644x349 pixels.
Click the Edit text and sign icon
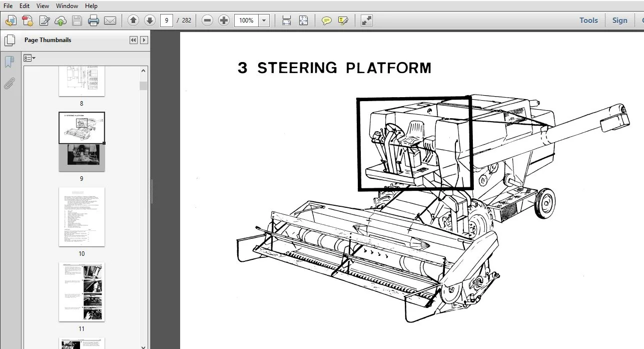click(x=45, y=21)
